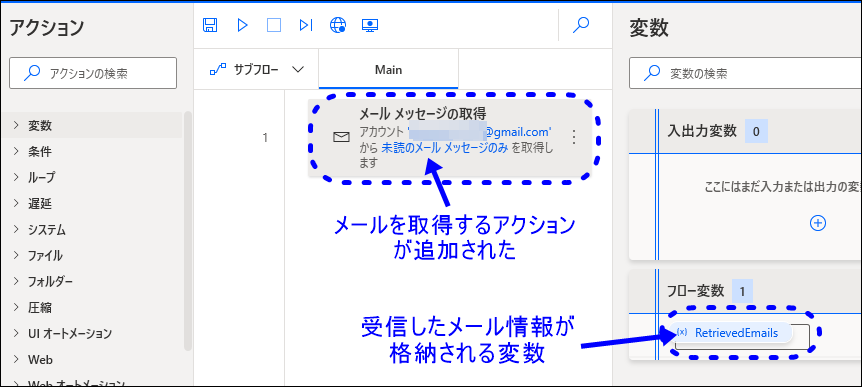
Task: Open the web recorder globe icon
Action: click(338, 25)
